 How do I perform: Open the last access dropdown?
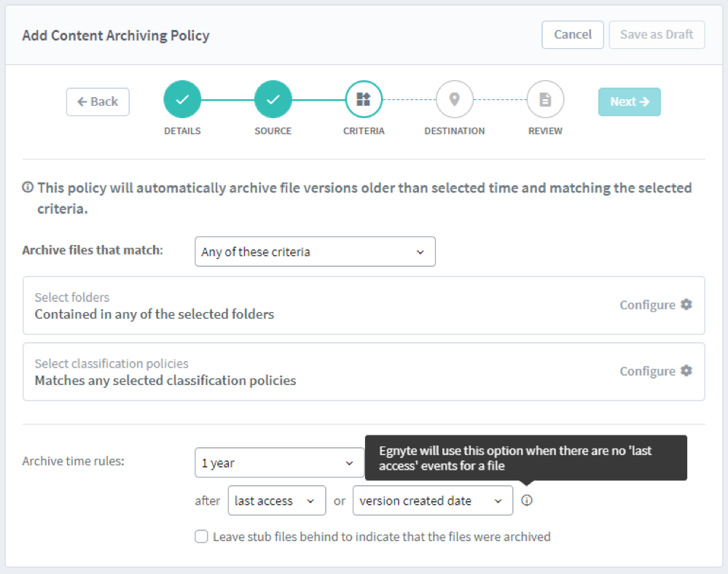tap(277, 500)
